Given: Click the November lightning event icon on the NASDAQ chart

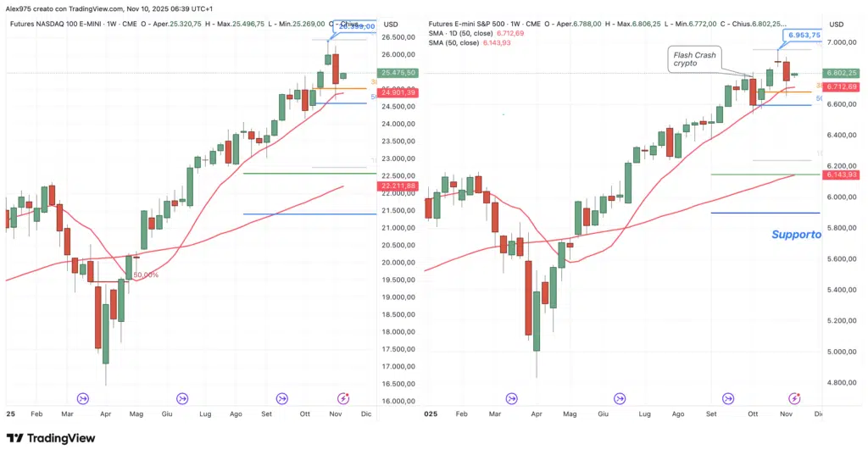Looking at the screenshot, I should click(343, 398).
